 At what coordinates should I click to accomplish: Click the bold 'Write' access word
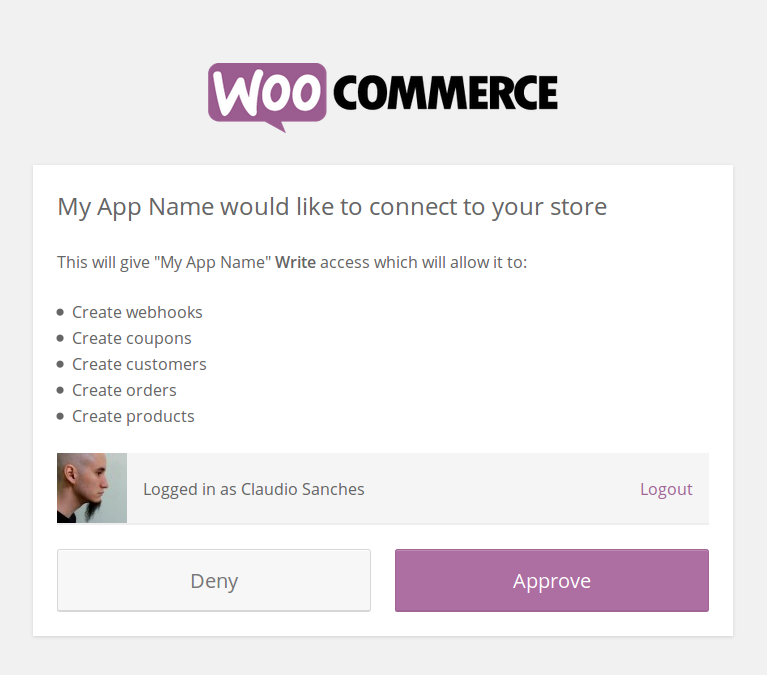(295, 262)
